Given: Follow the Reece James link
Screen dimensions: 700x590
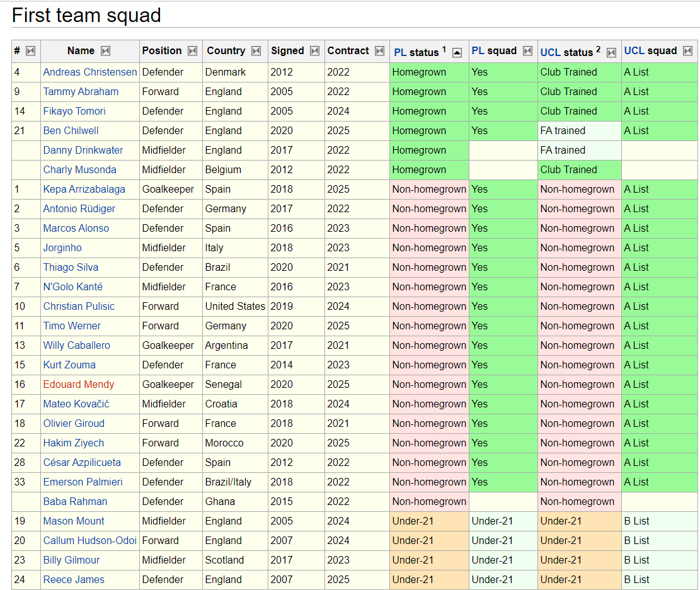Looking at the screenshot, I should pos(74,580).
